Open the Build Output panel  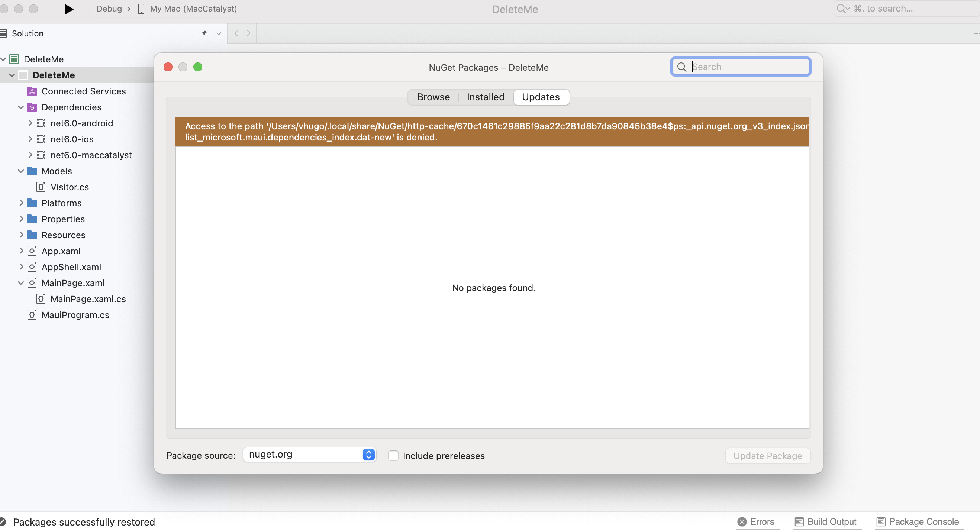pos(826,521)
